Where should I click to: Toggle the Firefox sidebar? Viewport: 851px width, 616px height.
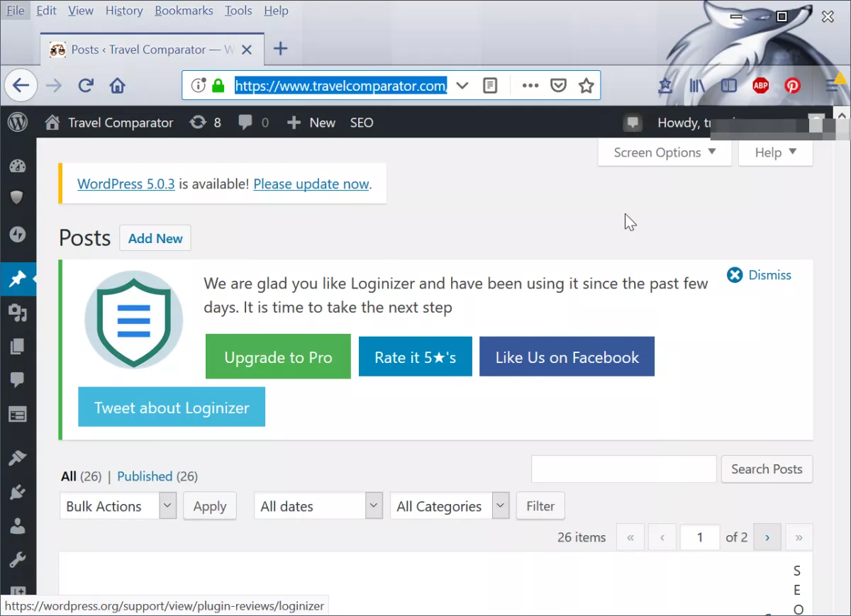coord(729,86)
